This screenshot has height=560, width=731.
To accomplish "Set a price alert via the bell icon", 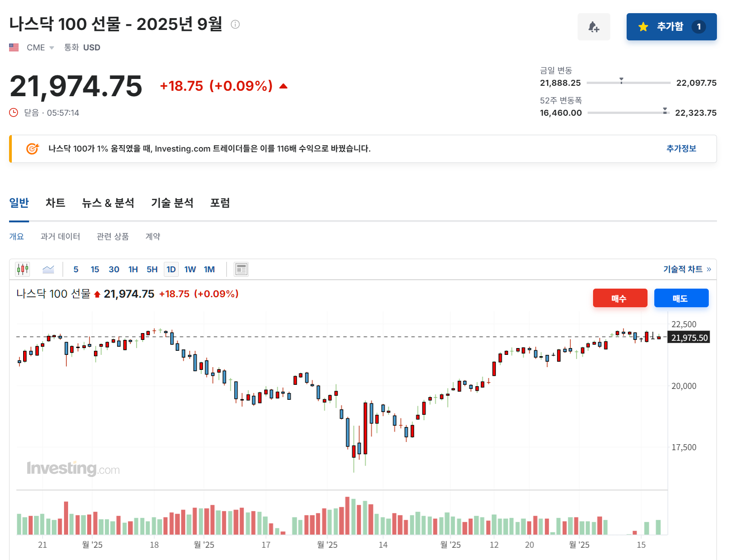I will click(594, 27).
